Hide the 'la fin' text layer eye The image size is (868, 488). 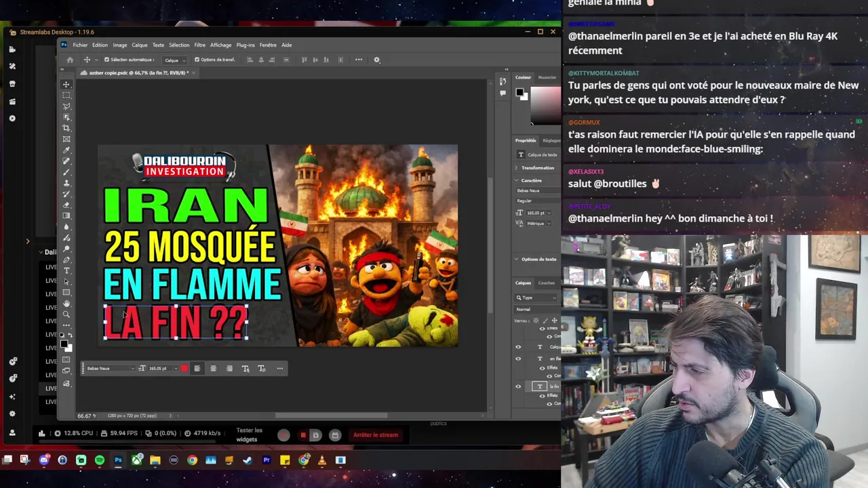coord(519,386)
